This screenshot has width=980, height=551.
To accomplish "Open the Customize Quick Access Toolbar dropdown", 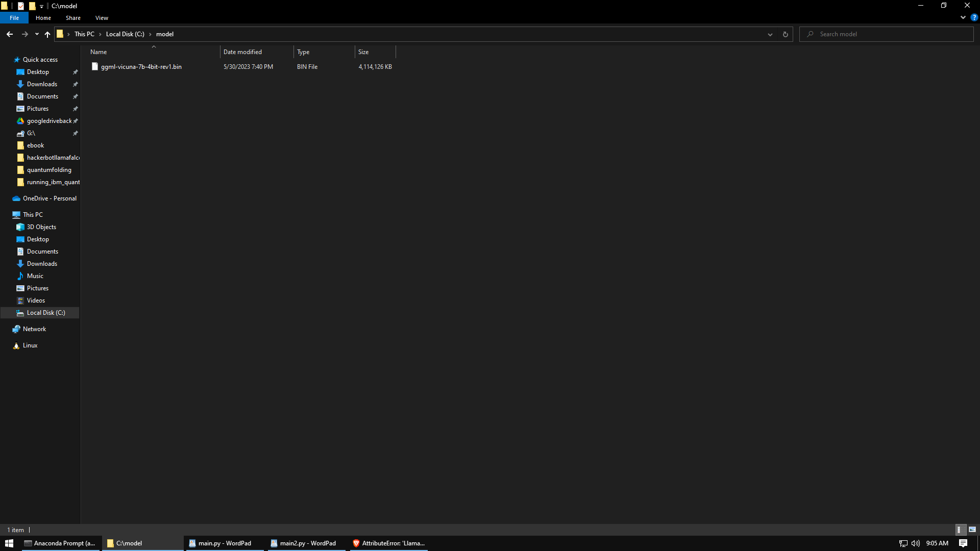I will pyautogui.click(x=41, y=6).
